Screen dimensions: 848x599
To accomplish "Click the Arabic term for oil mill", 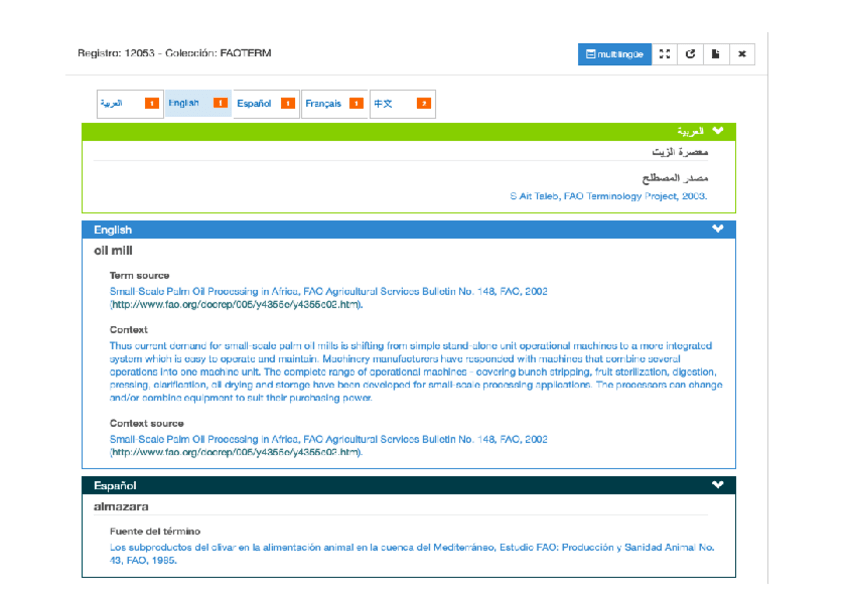I will pyautogui.click(x=680, y=152).
